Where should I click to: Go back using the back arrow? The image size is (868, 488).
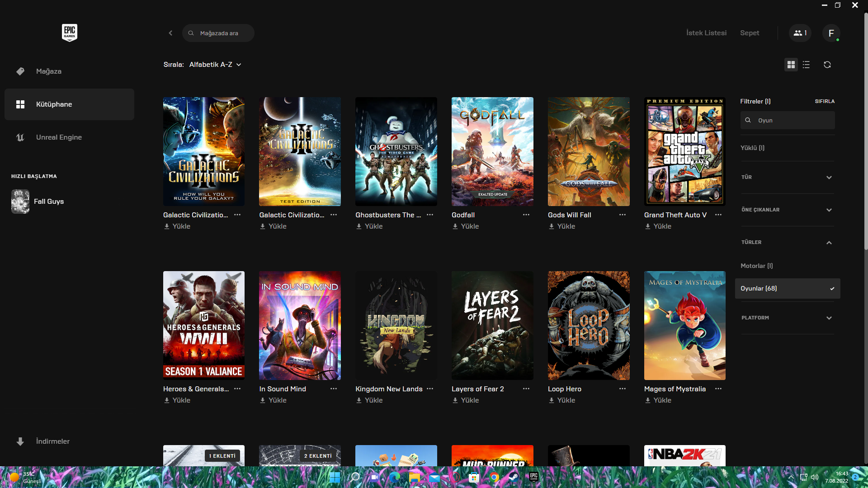click(x=170, y=33)
